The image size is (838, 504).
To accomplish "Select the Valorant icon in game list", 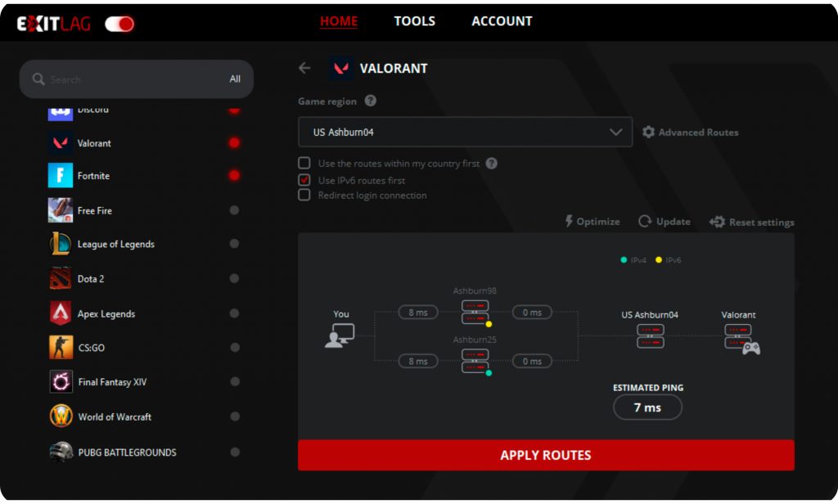I will (61, 142).
